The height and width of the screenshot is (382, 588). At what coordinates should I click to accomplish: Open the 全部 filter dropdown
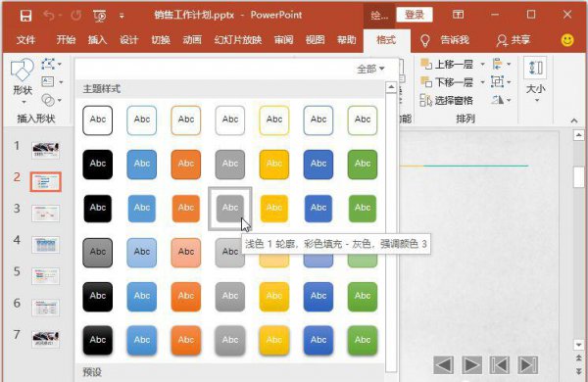[370, 69]
